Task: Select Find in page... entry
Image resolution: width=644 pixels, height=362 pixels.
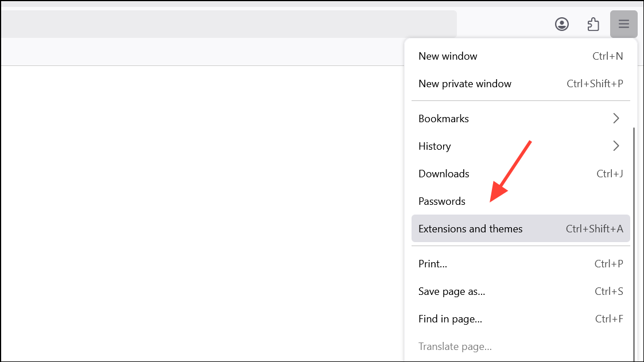Action: point(450,319)
